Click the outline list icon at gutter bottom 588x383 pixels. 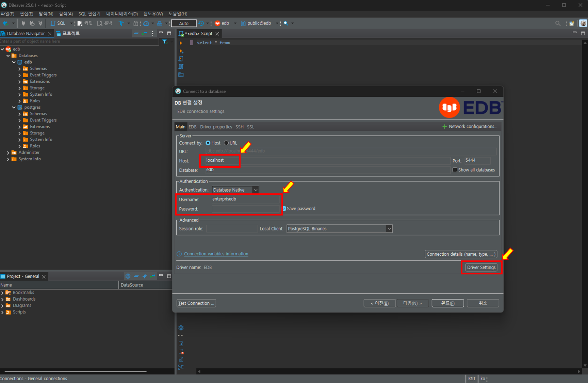point(181,367)
